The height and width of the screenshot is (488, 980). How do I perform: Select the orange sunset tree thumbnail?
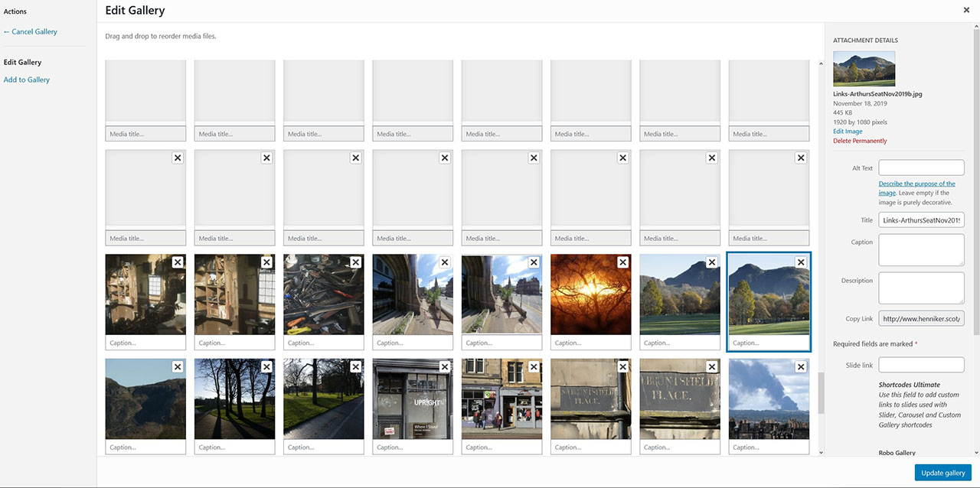click(590, 294)
